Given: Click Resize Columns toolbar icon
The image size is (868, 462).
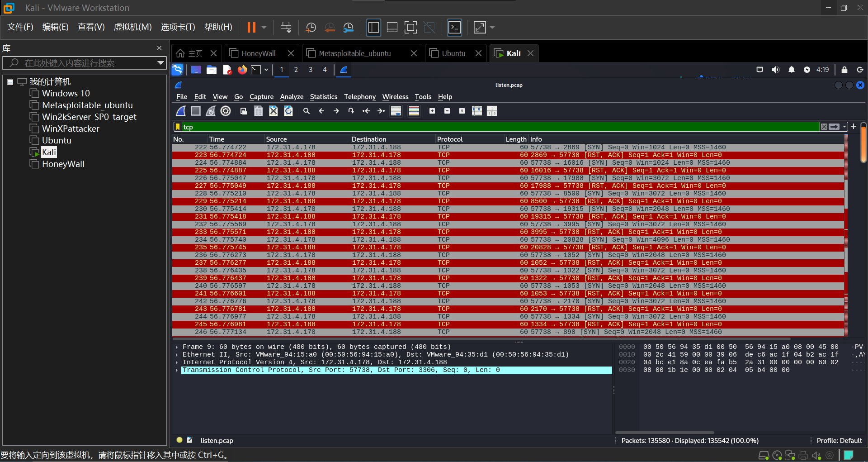Looking at the screenshot, I should tap(477, 111).
